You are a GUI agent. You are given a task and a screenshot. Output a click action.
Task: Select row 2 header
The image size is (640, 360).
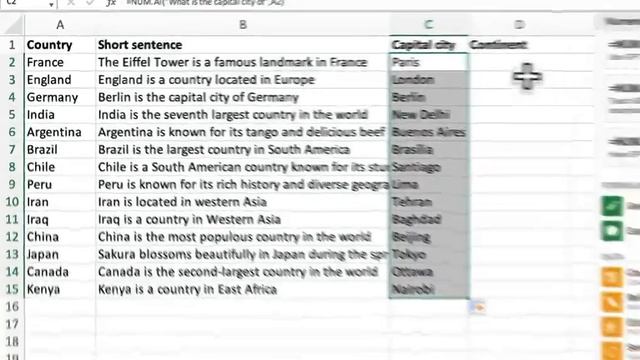pyautogui.click(x=12, y=62)
